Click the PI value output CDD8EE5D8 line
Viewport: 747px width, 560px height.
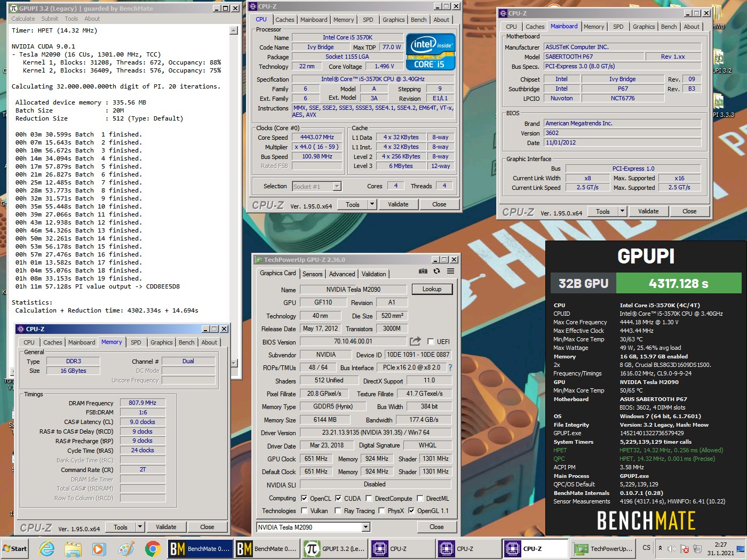98,286
